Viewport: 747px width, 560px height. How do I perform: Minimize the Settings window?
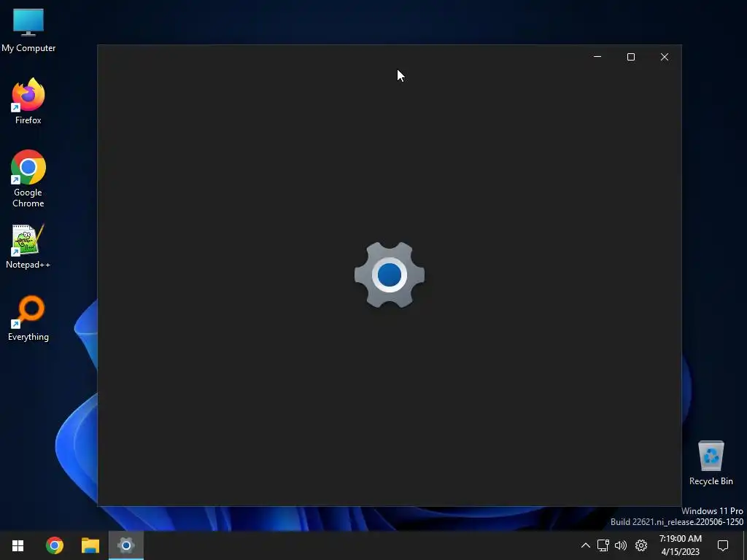click(x=597, y=57)
